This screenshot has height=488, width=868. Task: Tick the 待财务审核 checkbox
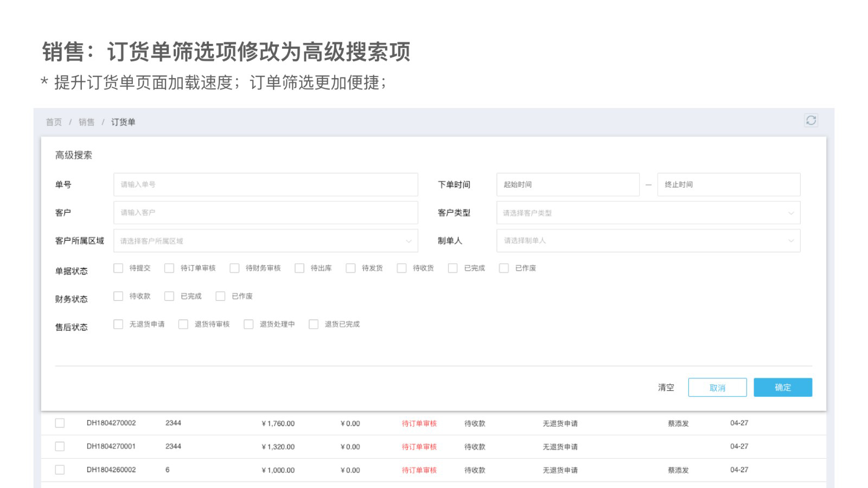point(234,268)
